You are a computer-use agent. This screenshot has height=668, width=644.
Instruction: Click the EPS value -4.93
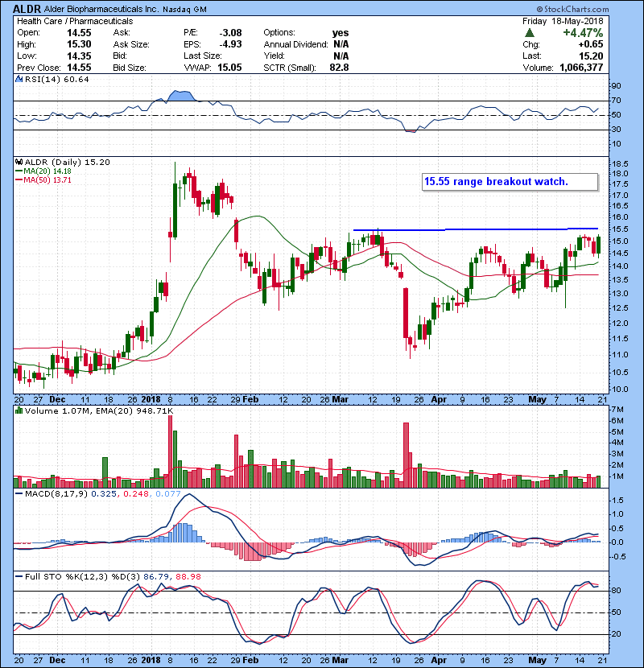[230, 44]
